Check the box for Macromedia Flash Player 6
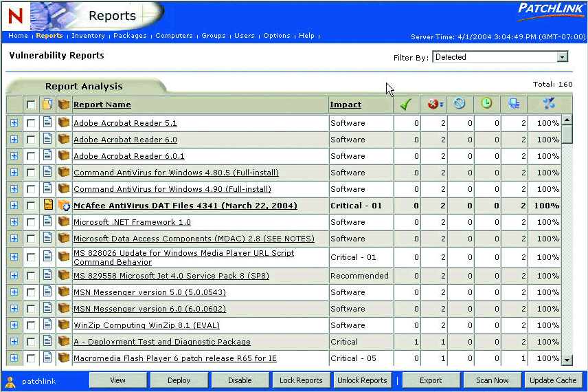This screenshot has width=588, height=392. (31, 358)
